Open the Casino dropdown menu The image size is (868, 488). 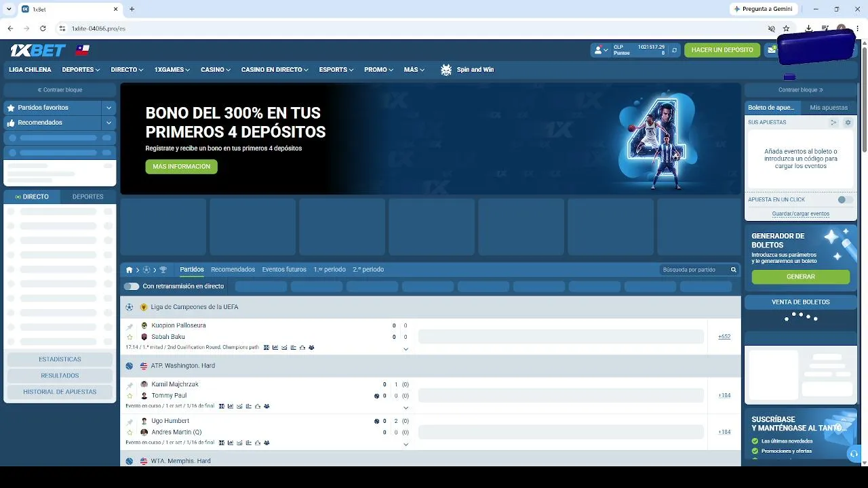216,70
